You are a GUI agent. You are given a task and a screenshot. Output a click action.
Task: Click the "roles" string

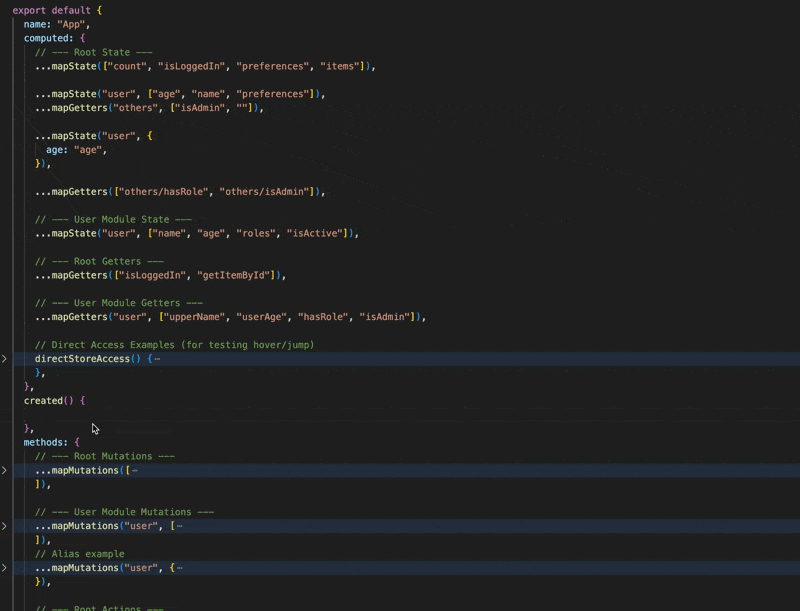pyautogui.click(x=256, y=234)
